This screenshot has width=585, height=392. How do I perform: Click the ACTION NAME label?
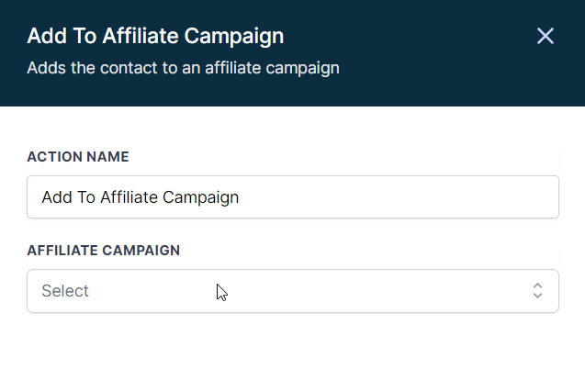tap(78, 157)
